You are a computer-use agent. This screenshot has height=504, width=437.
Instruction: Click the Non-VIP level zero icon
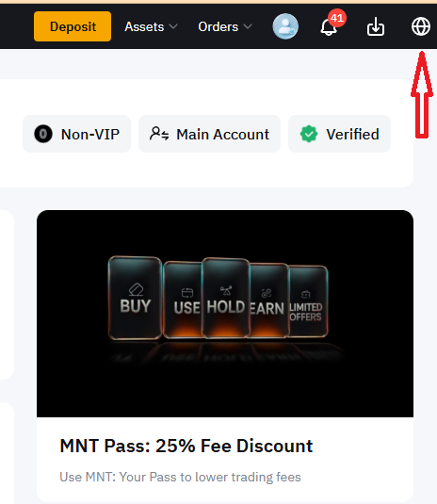43,134
